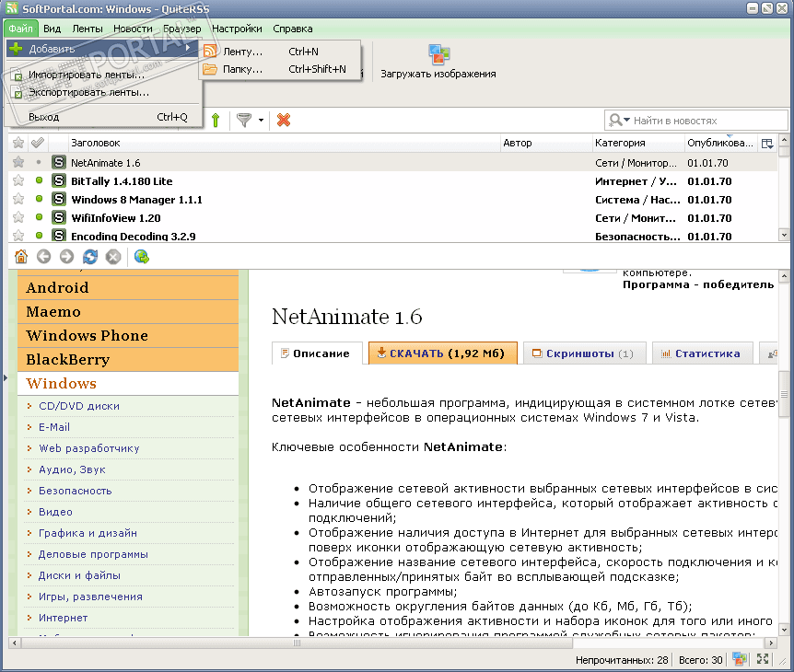Screen dimensions: 794x672
Task: Open the search options magnifier dropdown
Action: click(x=619, y=121)
